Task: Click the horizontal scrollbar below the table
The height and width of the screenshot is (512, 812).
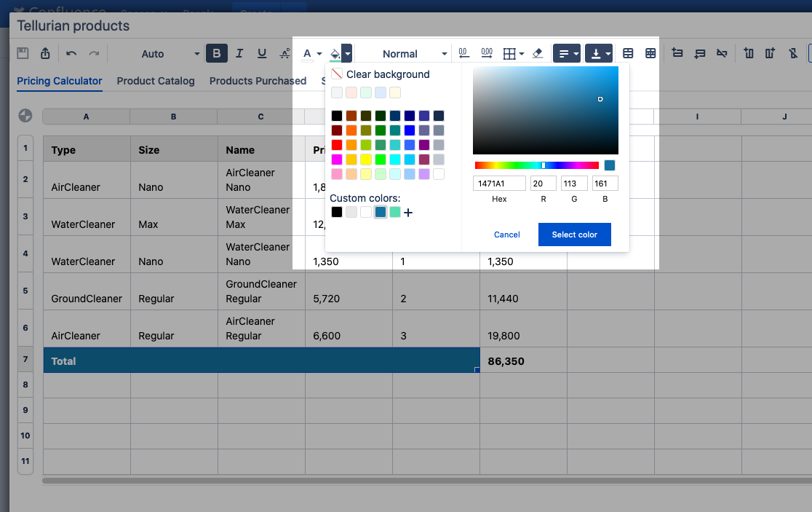Action: [x=426, y=481]
